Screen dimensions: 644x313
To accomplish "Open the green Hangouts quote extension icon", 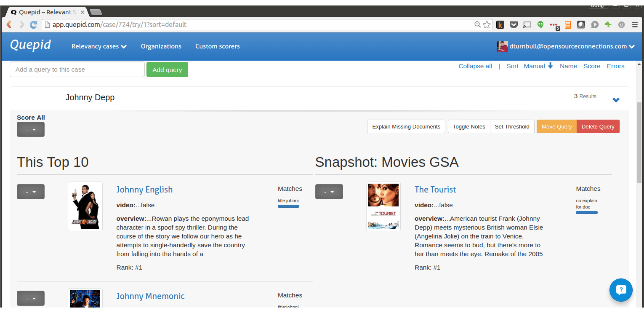I will (540, 24).
